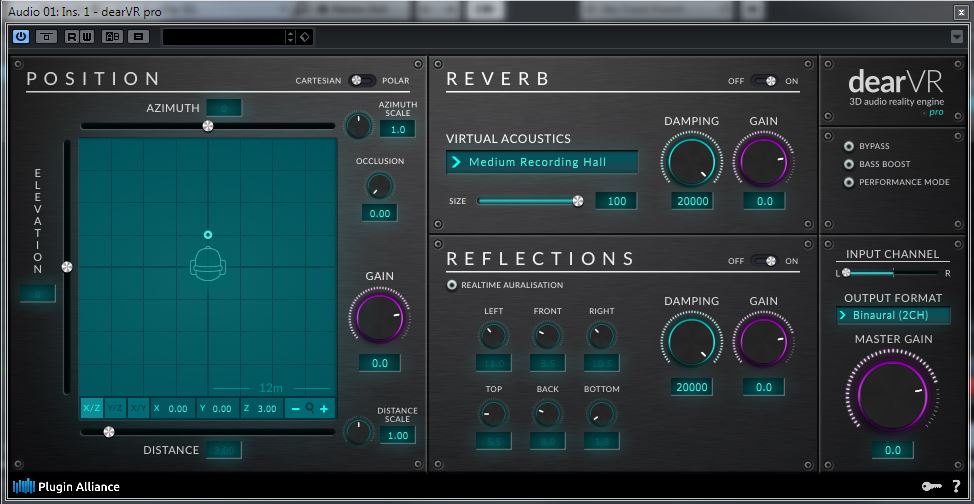Open help with the question mark icon
Viewport: 974px width, 504px height.
tap(957, 487)
